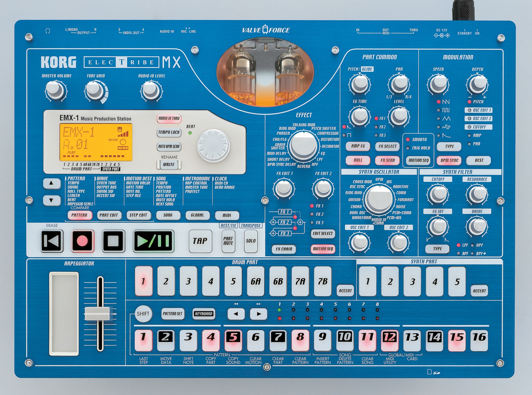Click step key 12 above MIDI UTILITY
The image size is (532, 395).
tap(390, 340)
